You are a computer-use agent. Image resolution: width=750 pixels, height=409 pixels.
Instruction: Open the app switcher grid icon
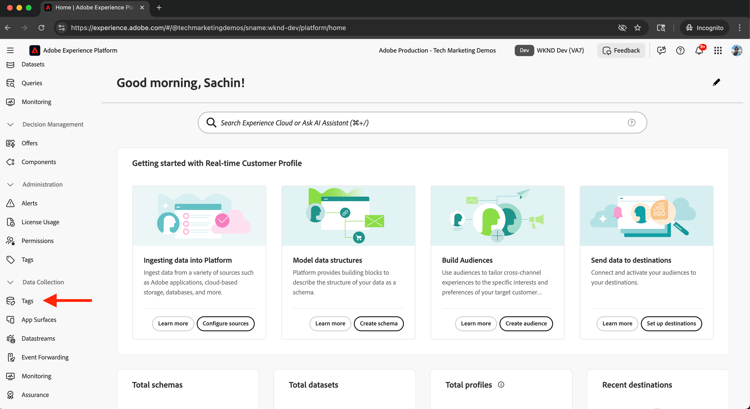click(717, 50)
